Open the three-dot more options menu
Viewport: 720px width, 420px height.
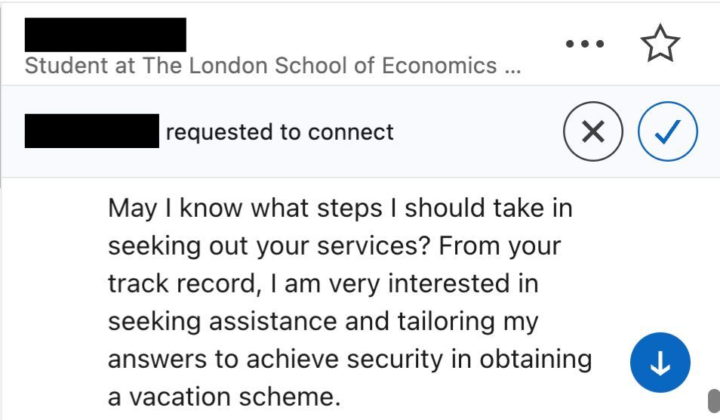[585, 44]
